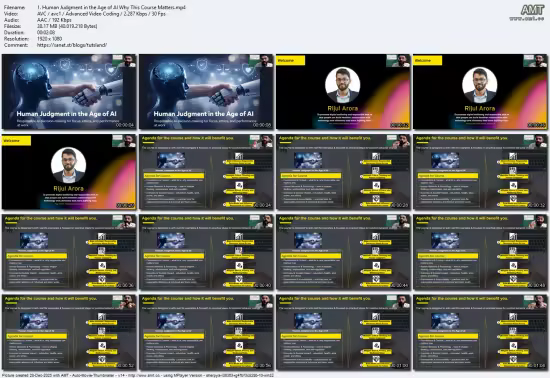The width and height of the screenshot is (550, 378).
Task: Select the Agenda frame at 00:00:44
Action: (343, 252)
